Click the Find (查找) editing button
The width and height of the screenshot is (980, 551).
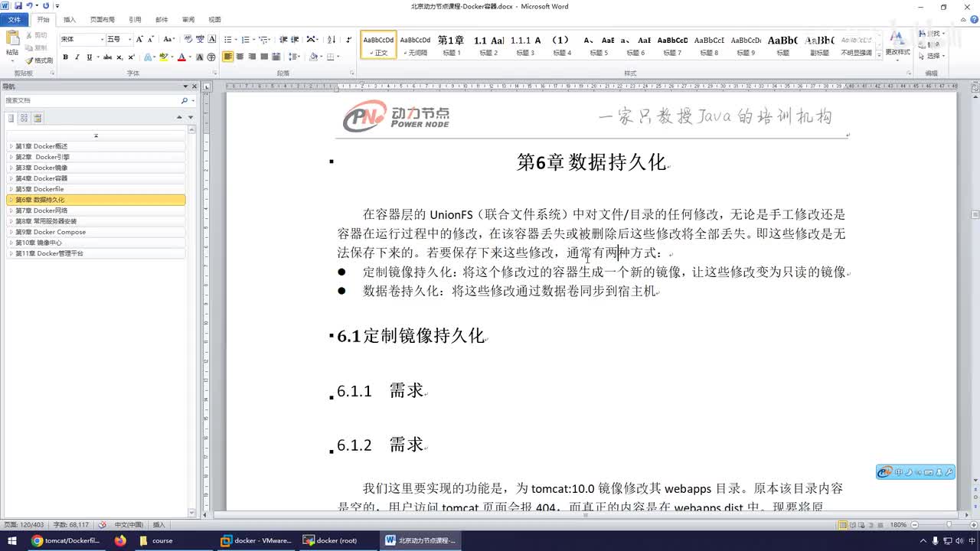tap(933, 34)
